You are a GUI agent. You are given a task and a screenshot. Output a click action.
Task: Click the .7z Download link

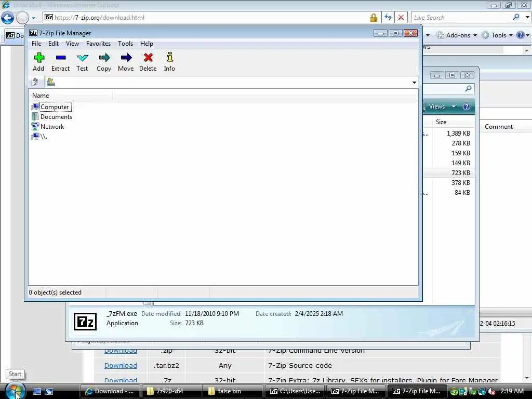click(121, 380)
